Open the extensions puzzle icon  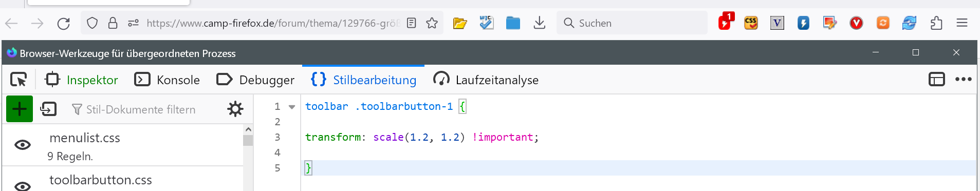(936, 23)
